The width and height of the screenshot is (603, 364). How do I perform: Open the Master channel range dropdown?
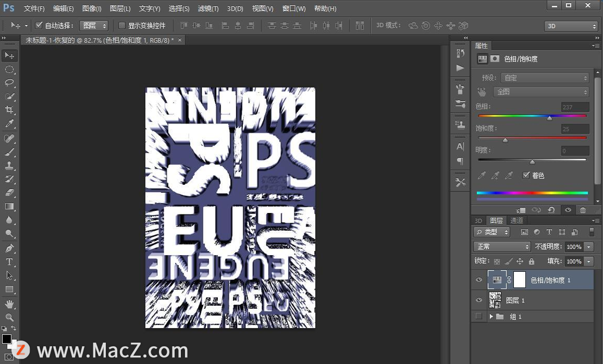[x=541, y=92]
